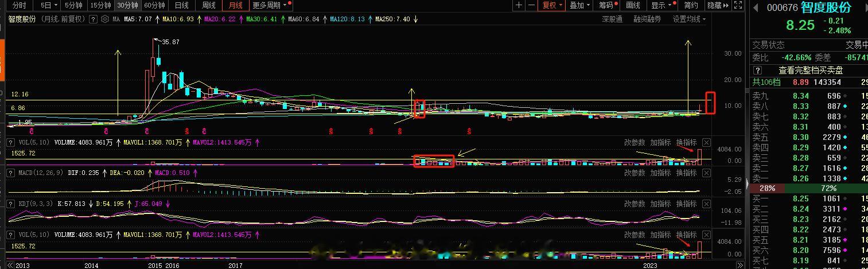Image resolution: width=868 pixels, height=269 pixels.
Task: Click the 28% / 72% buy-sell ratio bar
Action: click(809, 188)
